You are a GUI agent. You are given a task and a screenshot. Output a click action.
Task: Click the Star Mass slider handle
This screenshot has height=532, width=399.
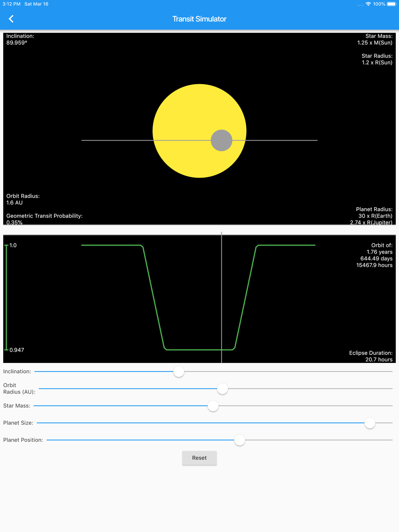pos(213,406)
